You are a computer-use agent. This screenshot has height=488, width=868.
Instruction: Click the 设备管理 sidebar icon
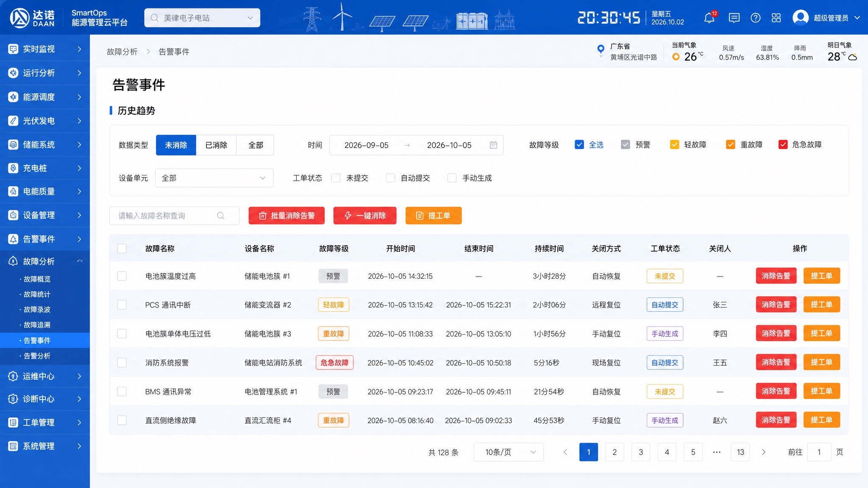(x=13, y=215)
